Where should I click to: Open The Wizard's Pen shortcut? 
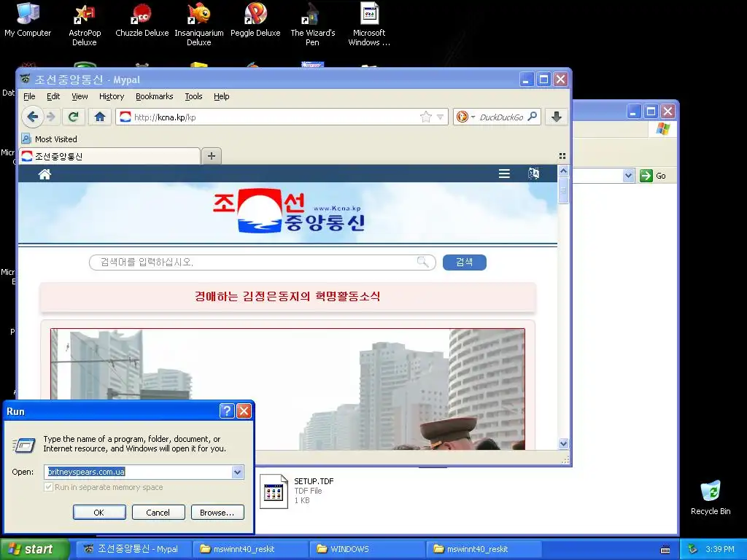312,24
